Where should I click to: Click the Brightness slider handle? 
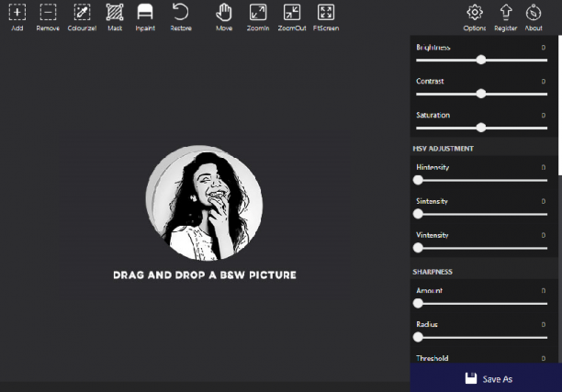(481, 60)
